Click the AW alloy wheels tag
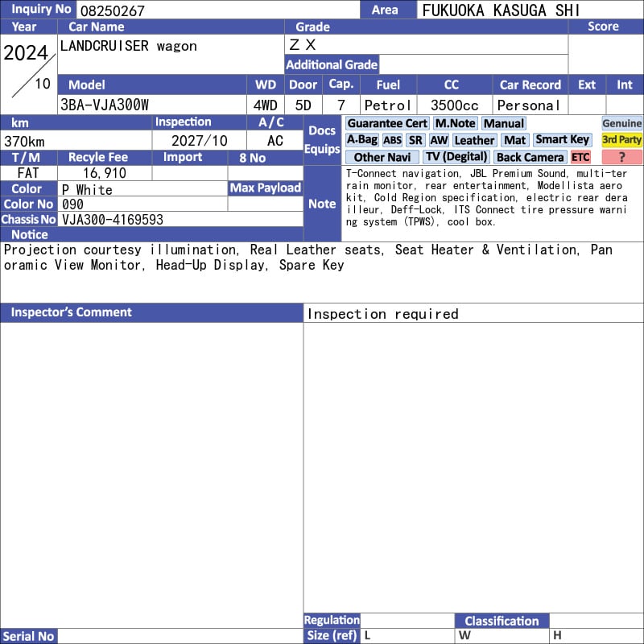 click(x=439, y=140)
